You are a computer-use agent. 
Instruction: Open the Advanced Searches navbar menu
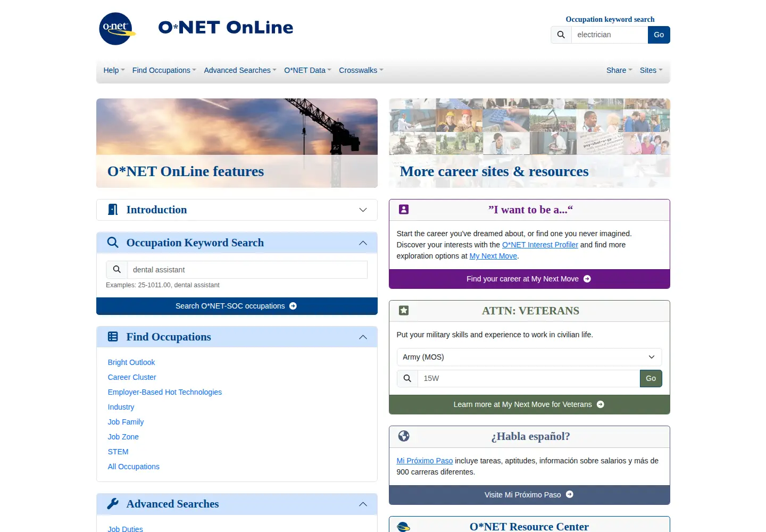240,70
